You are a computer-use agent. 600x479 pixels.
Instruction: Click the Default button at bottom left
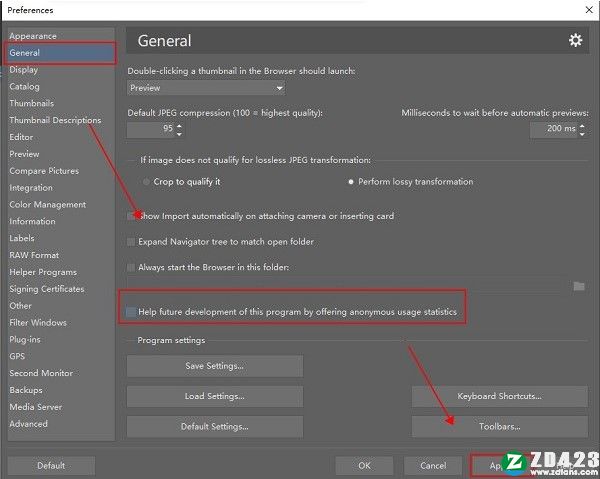[x=51, y=466]
